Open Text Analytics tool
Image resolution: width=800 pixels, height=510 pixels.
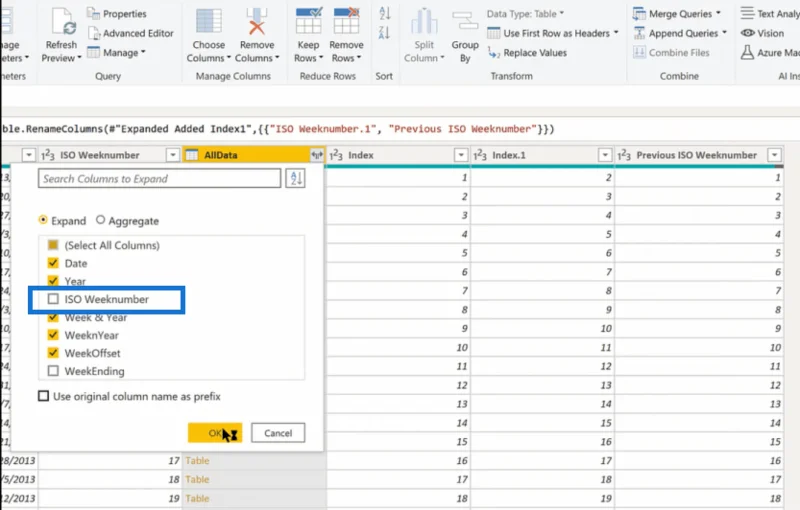770,14
